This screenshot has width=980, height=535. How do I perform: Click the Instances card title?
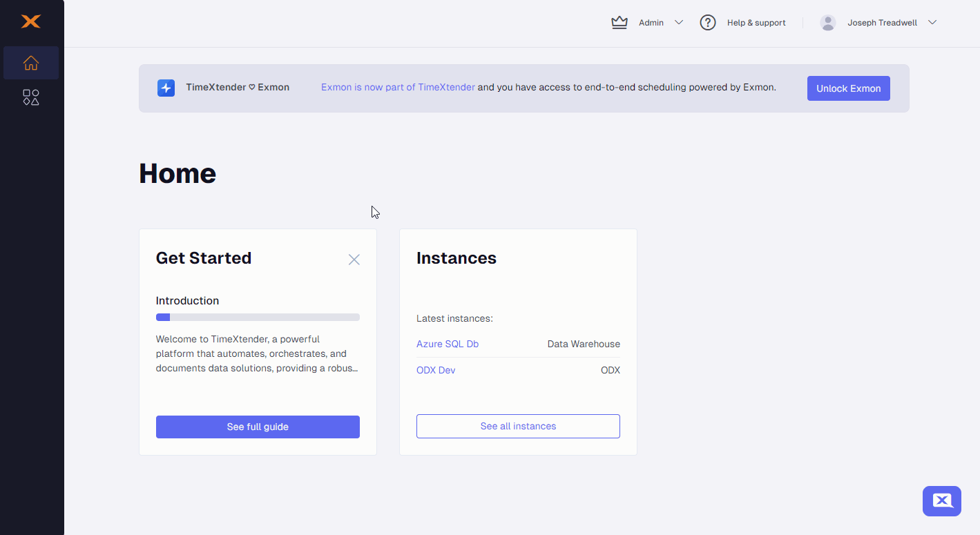click(x=457, y=258)
